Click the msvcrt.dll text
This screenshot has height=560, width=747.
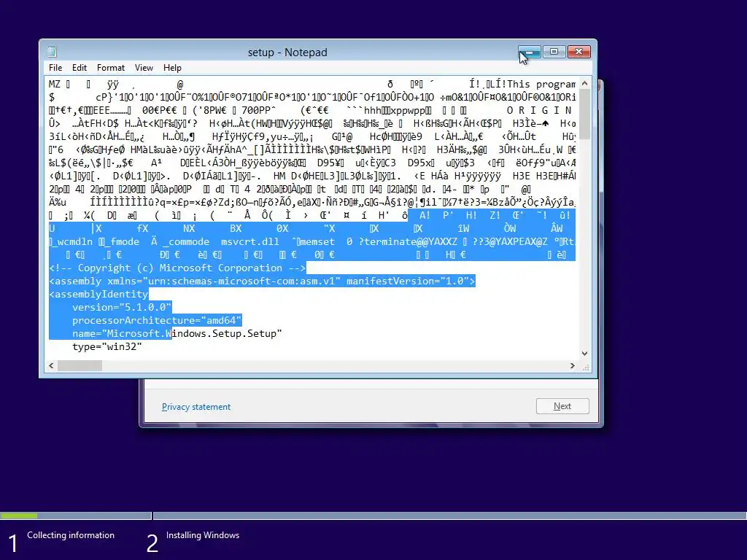[250, 241]
